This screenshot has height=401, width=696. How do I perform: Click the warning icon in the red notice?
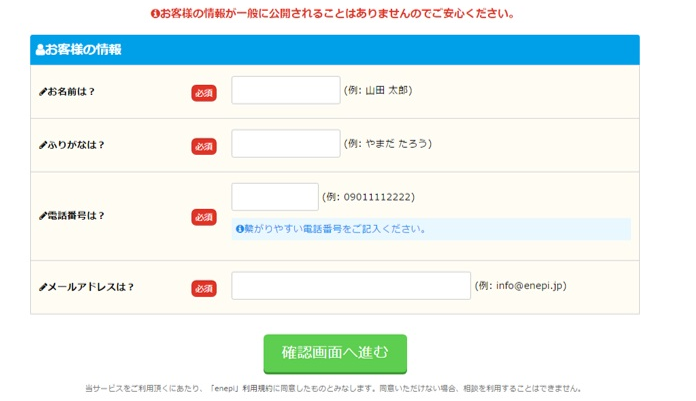(155, 14)
